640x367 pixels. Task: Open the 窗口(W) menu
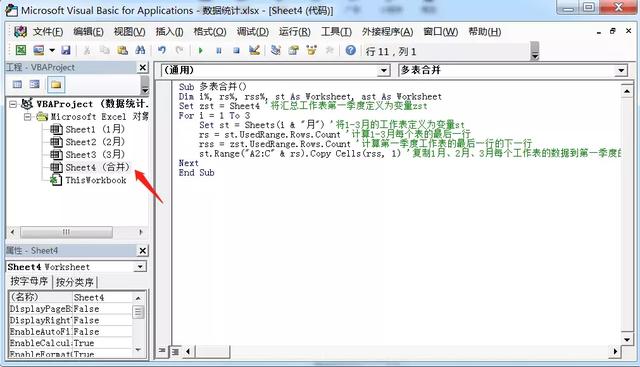[441, 32]
